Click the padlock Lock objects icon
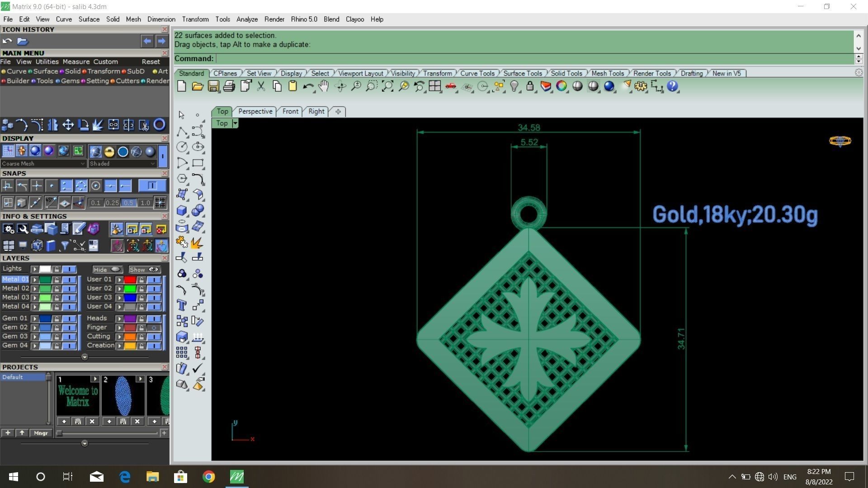This screenshot has height=488, width=868. coord(530,86)
